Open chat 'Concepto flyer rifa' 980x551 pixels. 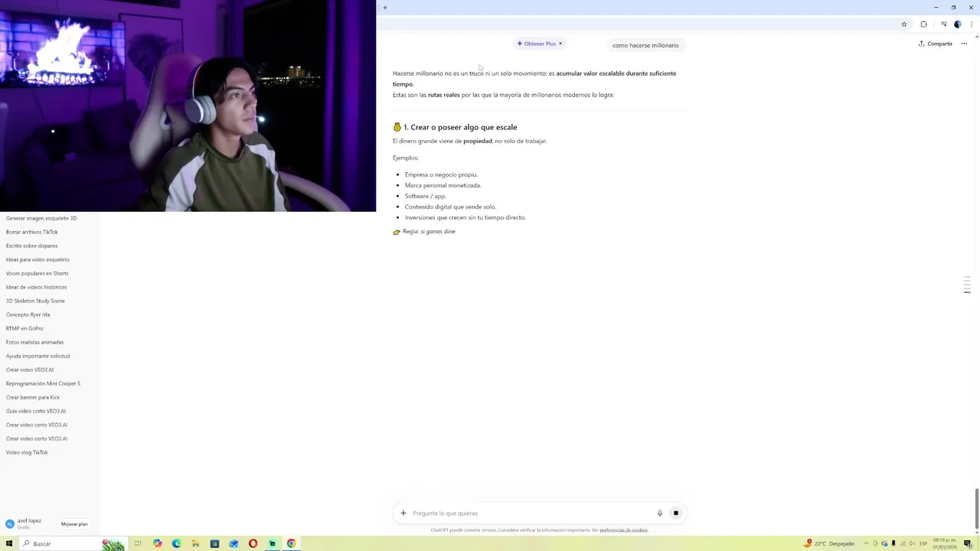(x=28, y=315)
